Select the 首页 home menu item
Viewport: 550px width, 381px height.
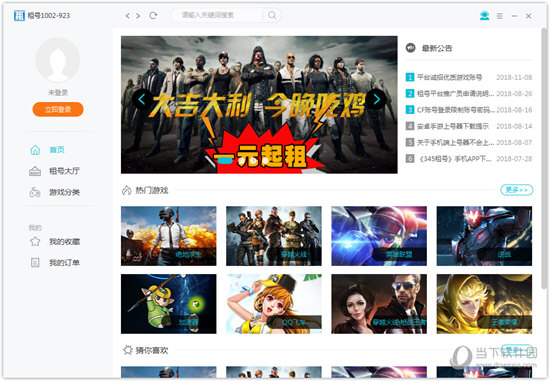(x=47, y=149)
